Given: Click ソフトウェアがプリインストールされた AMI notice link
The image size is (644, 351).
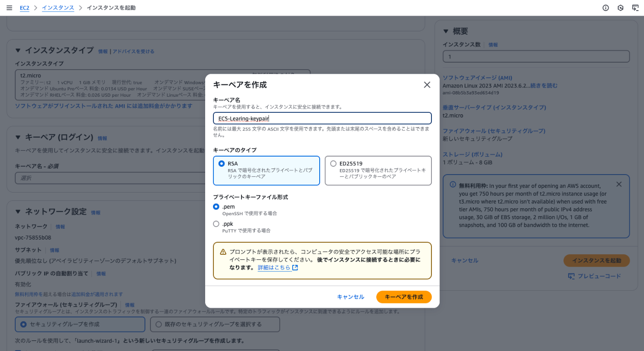Looking at the screenshot, I should pos(103,106).
